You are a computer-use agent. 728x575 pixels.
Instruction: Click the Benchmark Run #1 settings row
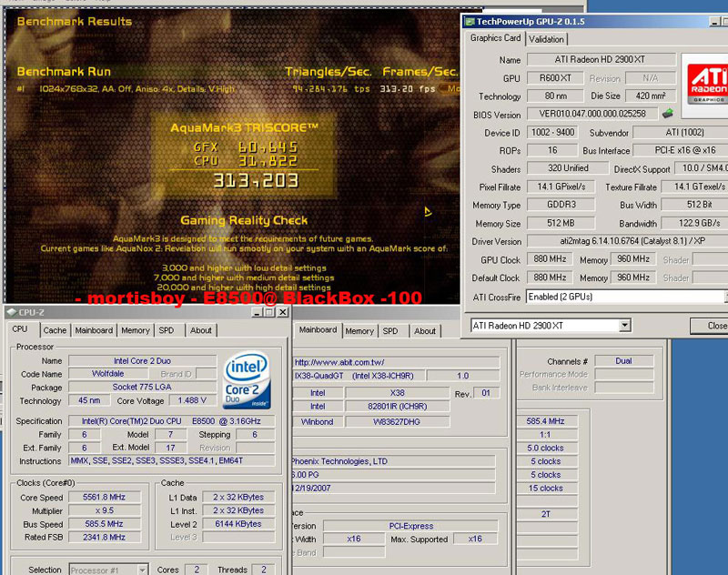(238, 88)
